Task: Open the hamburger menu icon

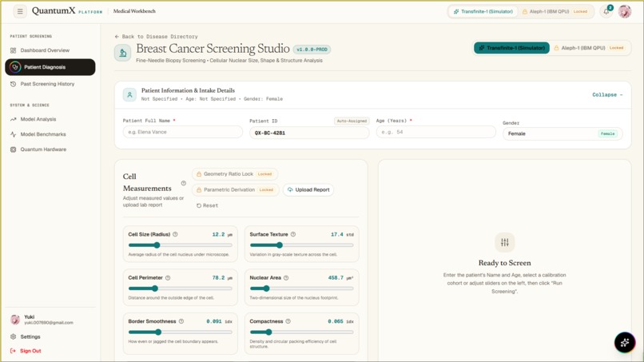Action: [x=20, y=11]
